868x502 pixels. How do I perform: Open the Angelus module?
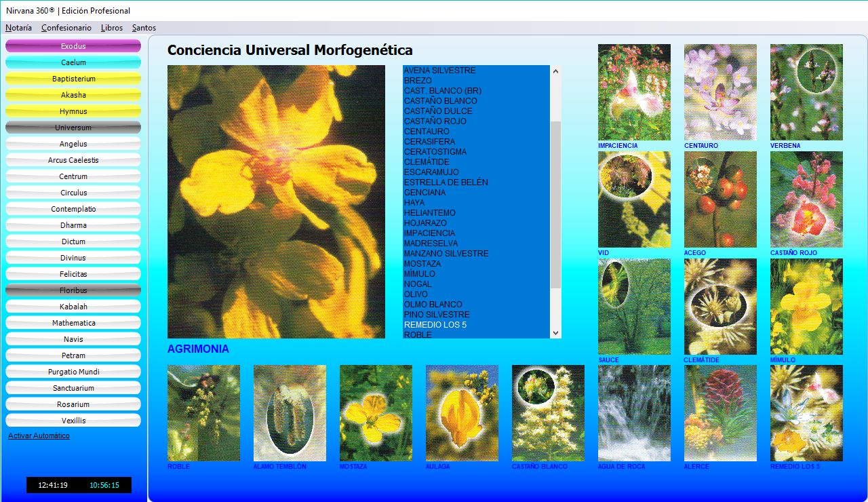point(73,144)
